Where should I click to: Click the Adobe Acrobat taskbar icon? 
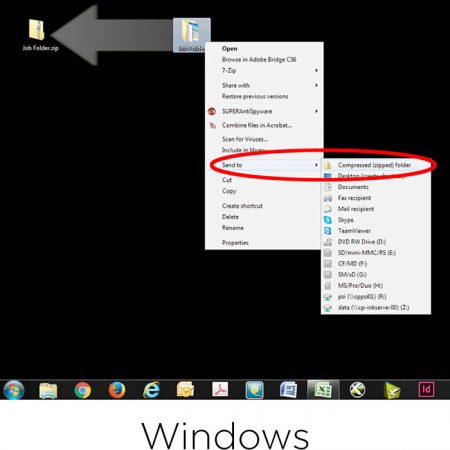coord(220,389)
